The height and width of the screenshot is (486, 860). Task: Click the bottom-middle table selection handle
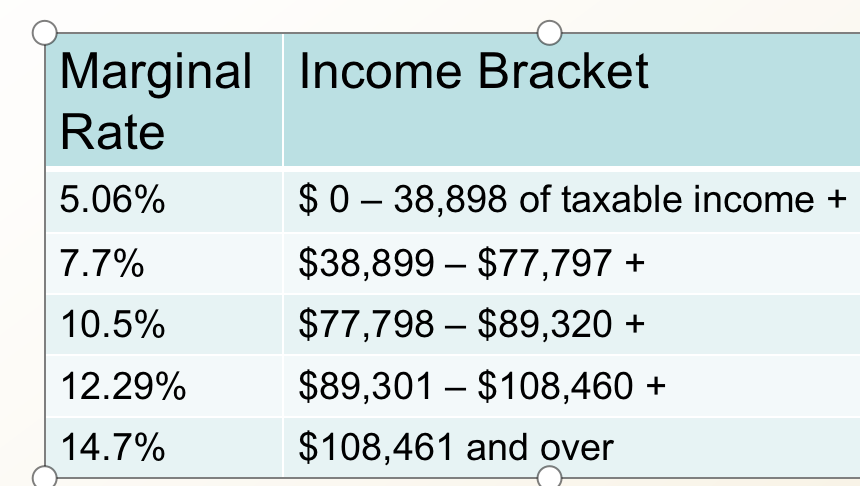550,476
